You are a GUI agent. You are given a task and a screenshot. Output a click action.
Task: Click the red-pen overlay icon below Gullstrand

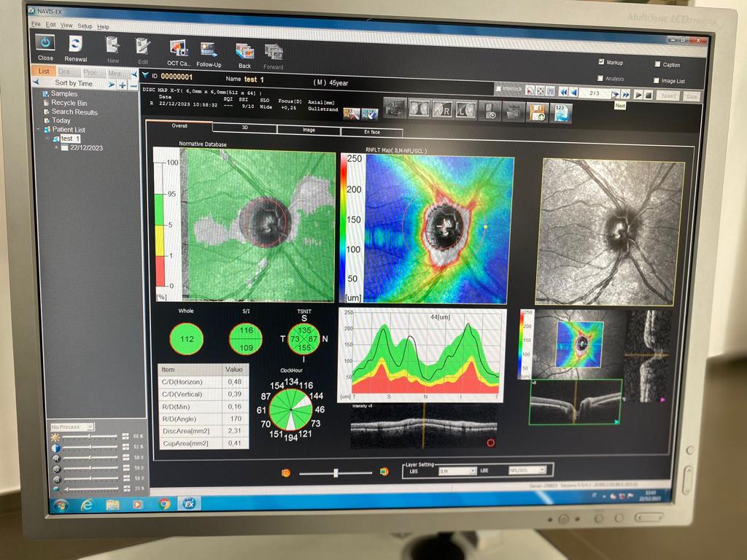(x=352, y=113)
